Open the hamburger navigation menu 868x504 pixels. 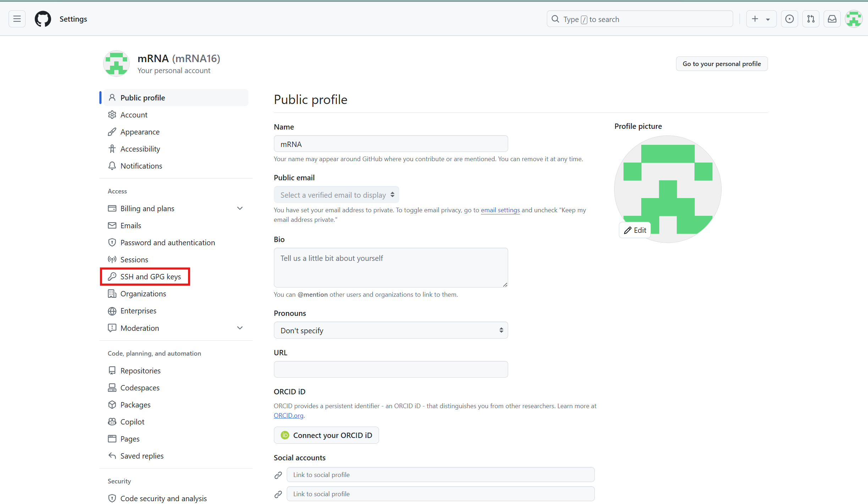pyautogui.click(x=17, y=19)
